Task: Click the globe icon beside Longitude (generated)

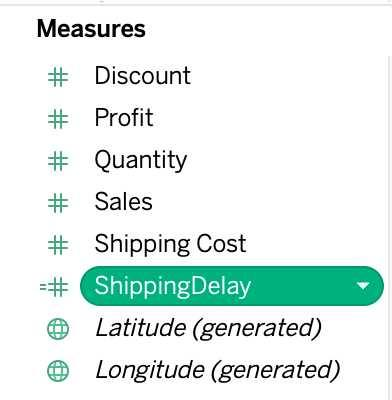Action: (58, 371)
